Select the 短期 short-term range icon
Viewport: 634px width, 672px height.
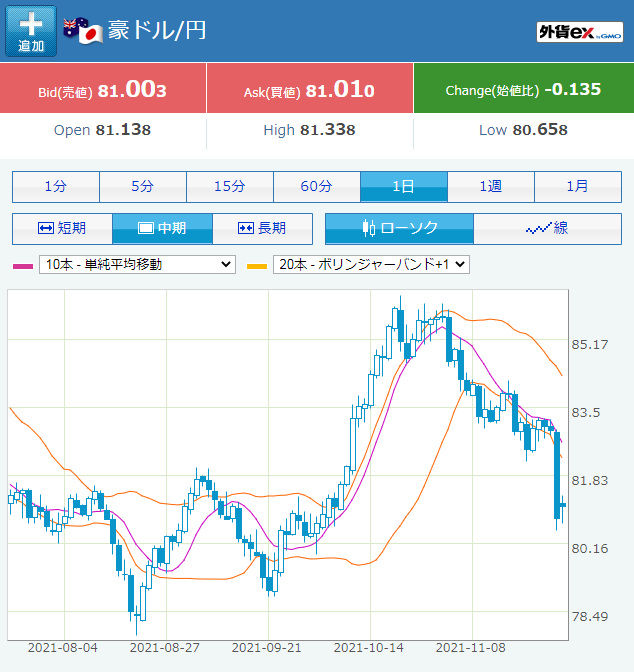46,228
